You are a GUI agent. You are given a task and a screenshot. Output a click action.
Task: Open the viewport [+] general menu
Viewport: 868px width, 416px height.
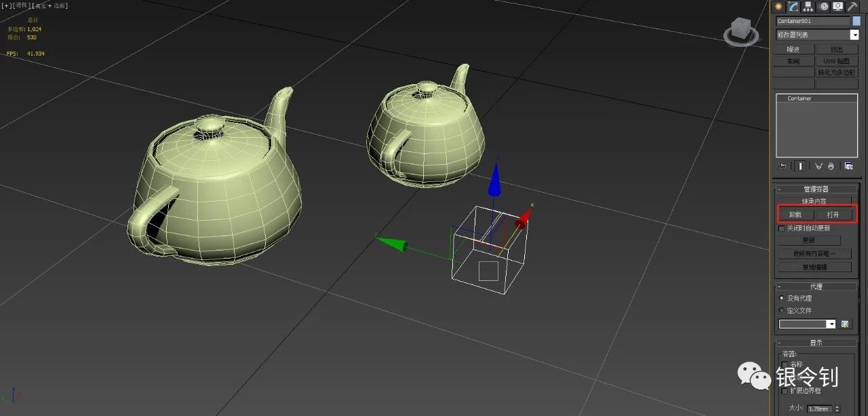5,5
